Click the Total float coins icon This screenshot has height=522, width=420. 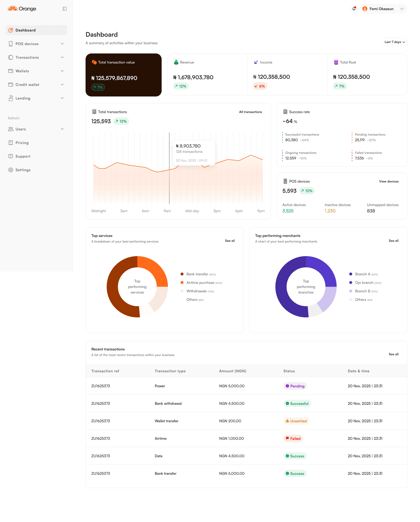pyautogui.click(x=336, y=62)
